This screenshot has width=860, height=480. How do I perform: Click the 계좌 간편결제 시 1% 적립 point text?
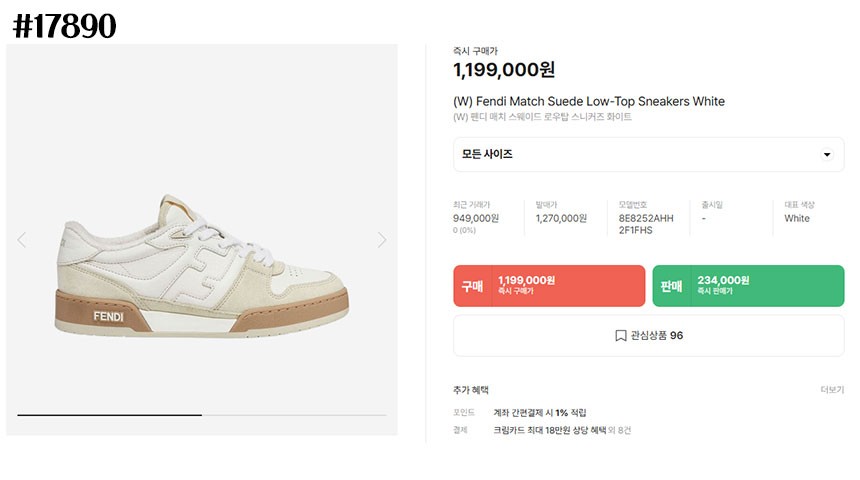click(x=539, y=412)
